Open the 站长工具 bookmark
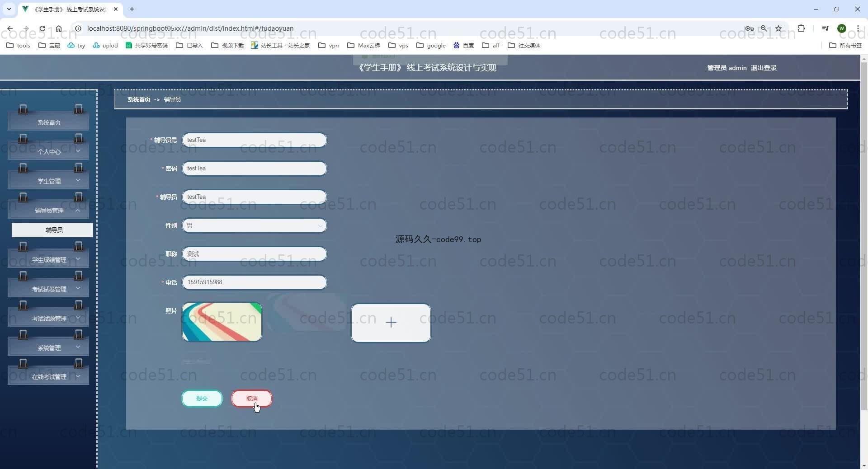 280,45
